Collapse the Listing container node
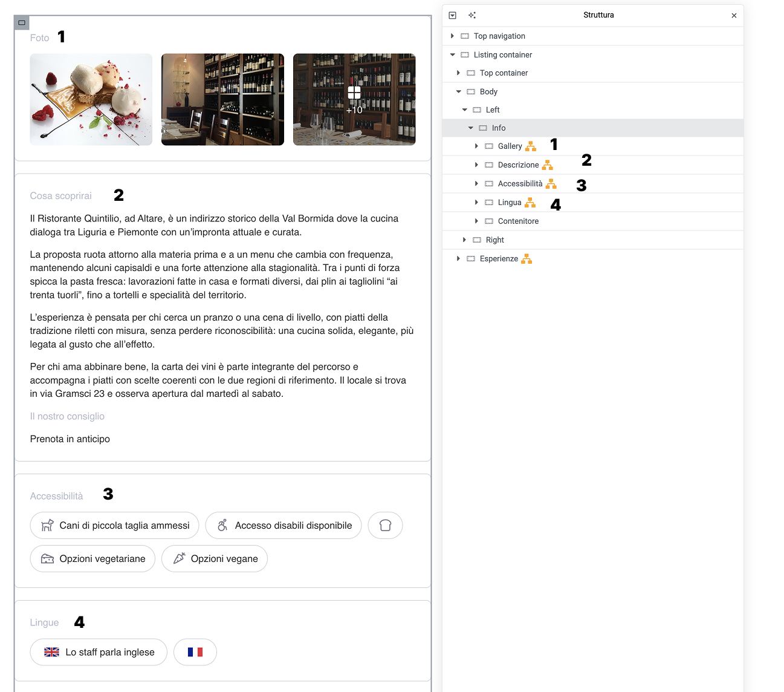The image size is (784, 692). [452, 55]
